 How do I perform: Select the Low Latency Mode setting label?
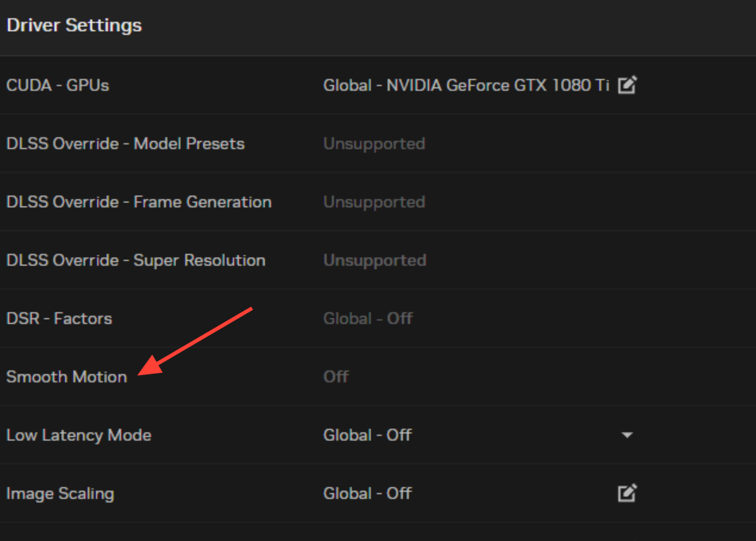[79, 435]
